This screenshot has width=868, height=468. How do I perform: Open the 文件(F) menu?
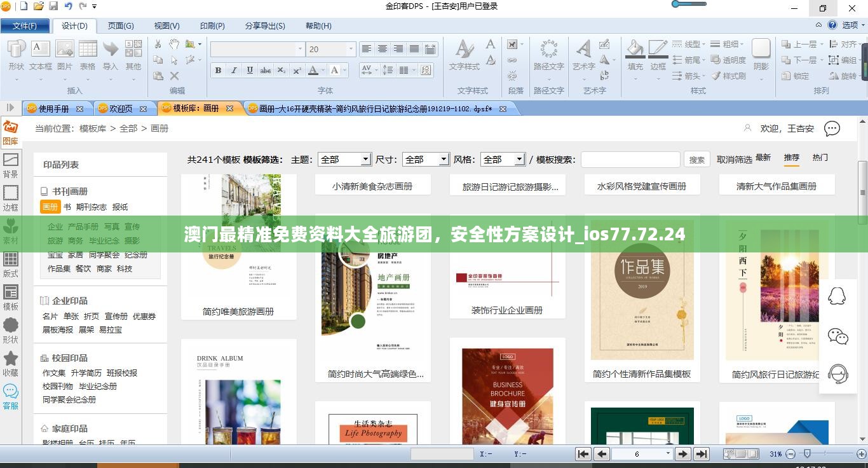(x=24, y=26)
